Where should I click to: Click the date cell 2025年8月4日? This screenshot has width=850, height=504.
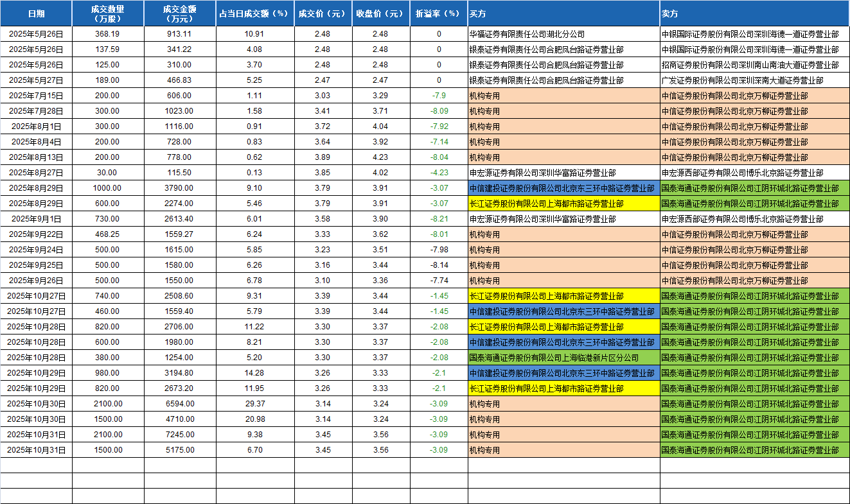click(x=36, y=142)
